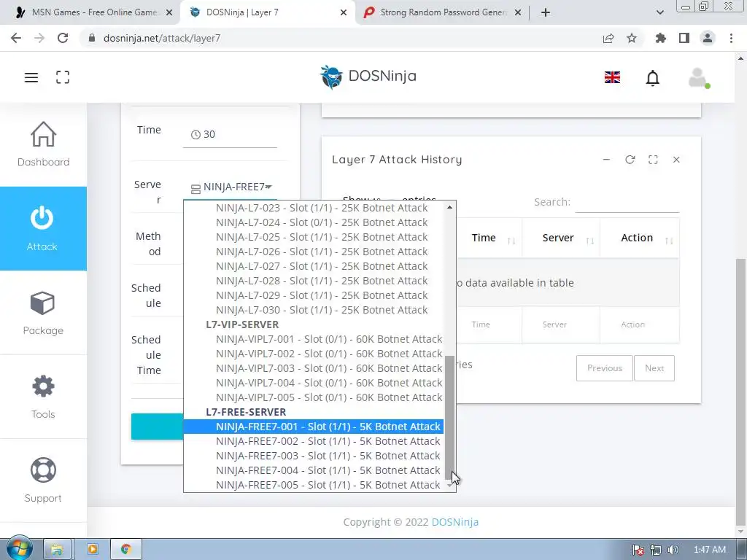Select NINJA-FREE7-003 option
The image size is (747, 560).
click(x=314, y=456)
